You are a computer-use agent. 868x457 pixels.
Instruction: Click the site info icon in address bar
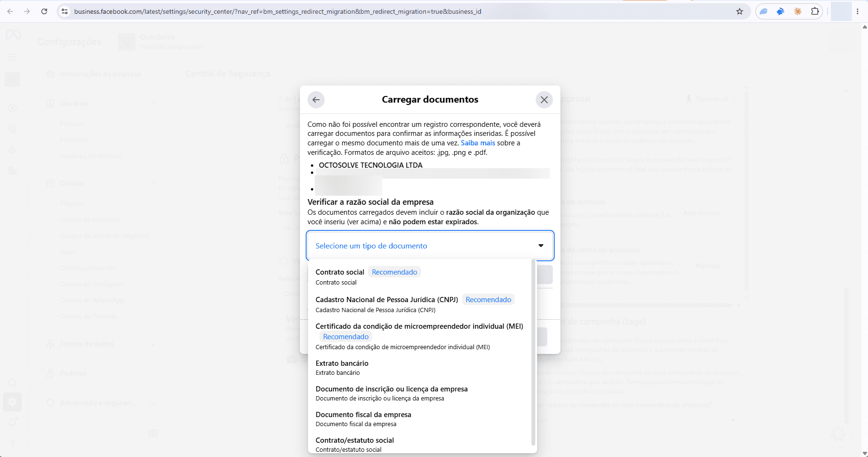pyautogui.click(x=65, y=11)
